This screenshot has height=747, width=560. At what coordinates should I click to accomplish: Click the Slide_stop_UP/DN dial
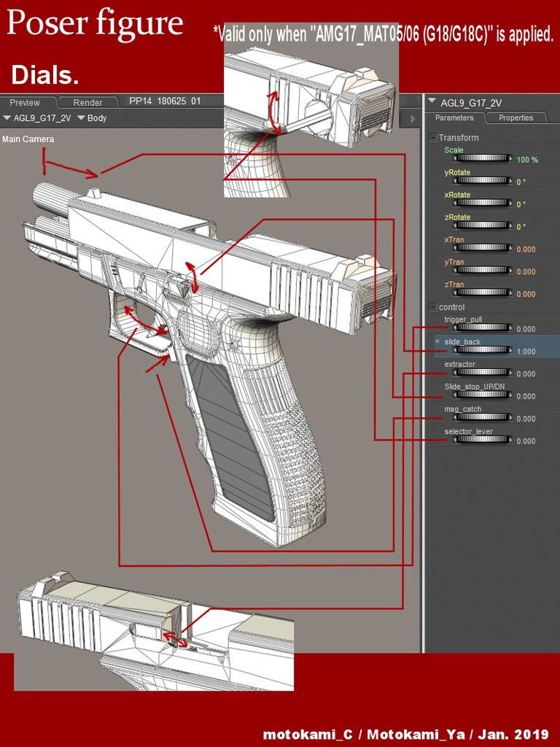point(483,395)
